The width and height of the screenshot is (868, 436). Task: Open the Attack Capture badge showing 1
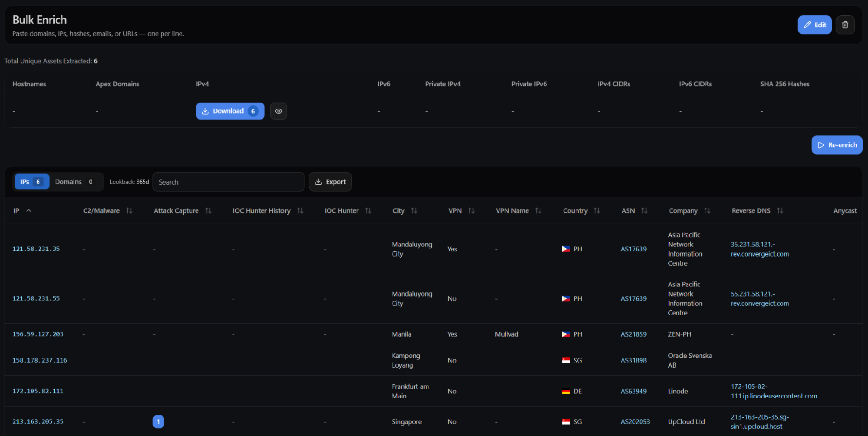pos(158,422)
